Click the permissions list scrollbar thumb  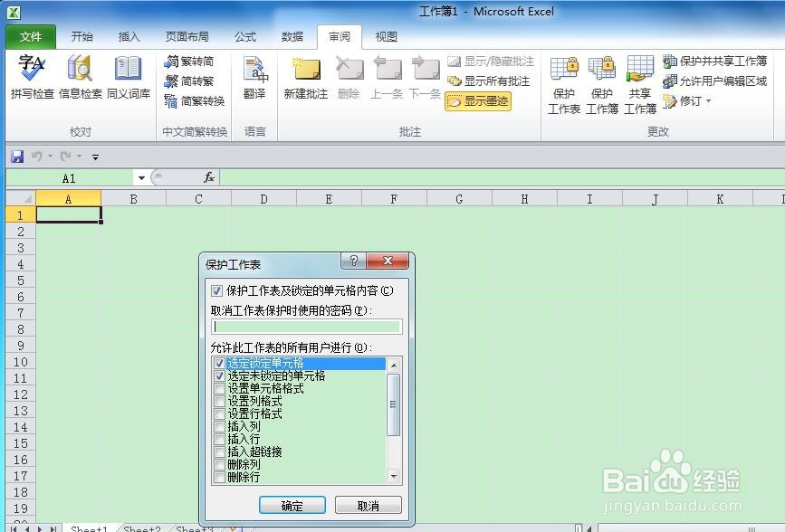[394, 404]
